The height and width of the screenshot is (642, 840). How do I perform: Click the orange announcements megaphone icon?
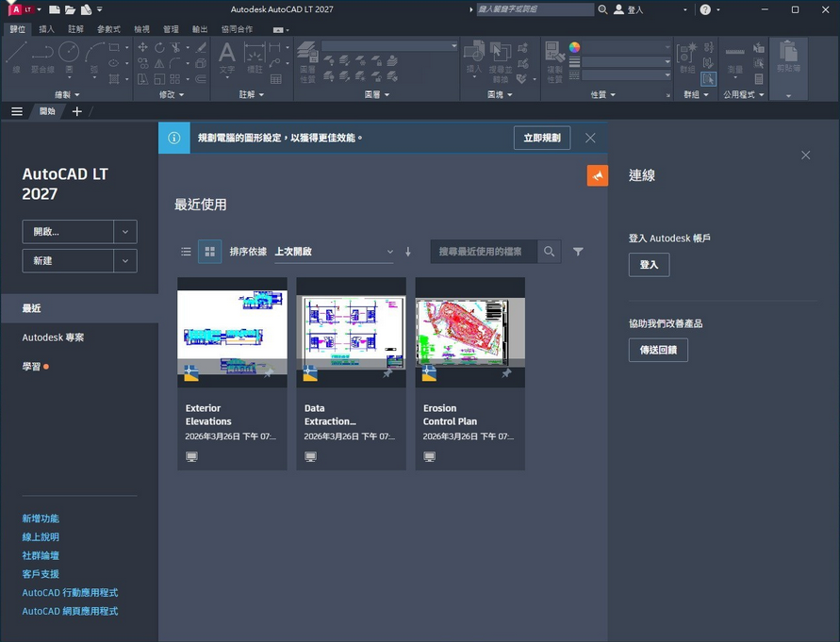[x=598, y=175]
